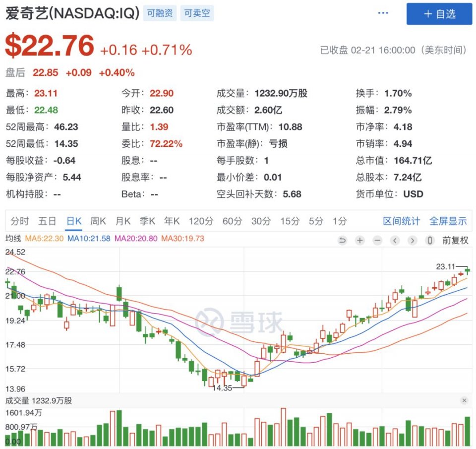The image size is (476, 449).
Task: Click the 14.35 low marker on chart
Action: 222,388
